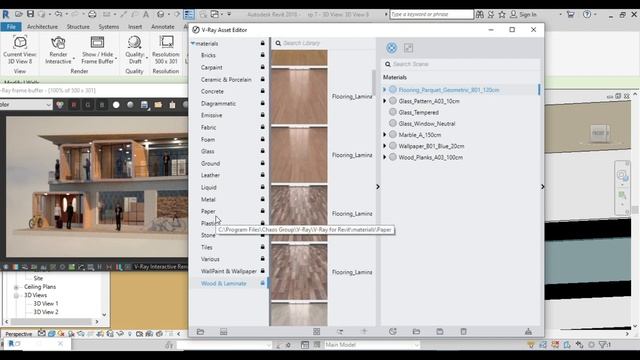Open the Systems ribbon tab

tap(109, 27)
